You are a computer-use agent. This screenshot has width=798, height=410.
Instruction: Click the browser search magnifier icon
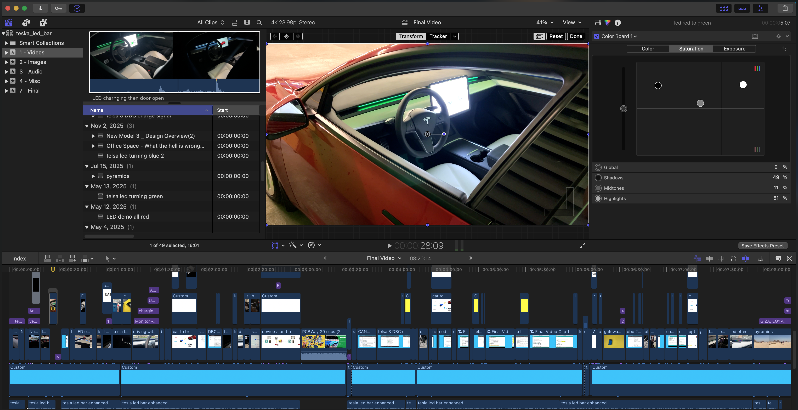(260, 22)
